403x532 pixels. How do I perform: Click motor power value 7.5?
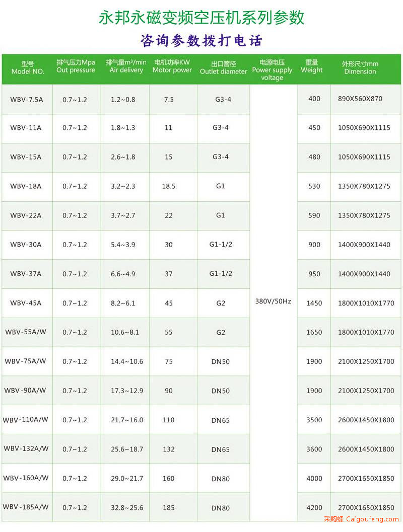pyautogui.click(x=169, y=100)
